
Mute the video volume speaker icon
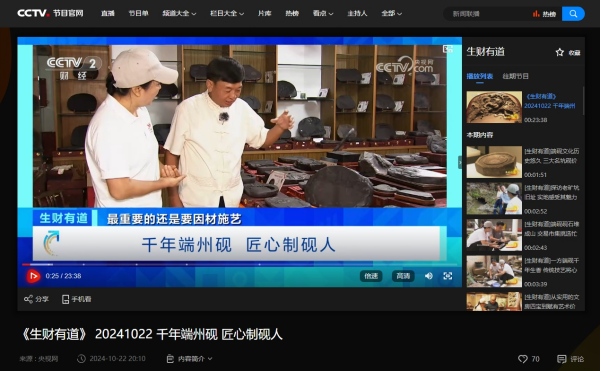[429, 276]
